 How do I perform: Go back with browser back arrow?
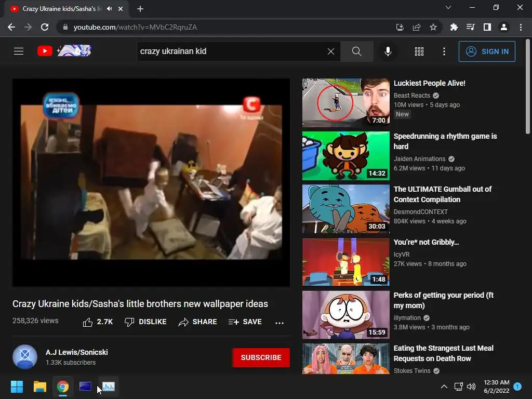click(x=11, y=27)
